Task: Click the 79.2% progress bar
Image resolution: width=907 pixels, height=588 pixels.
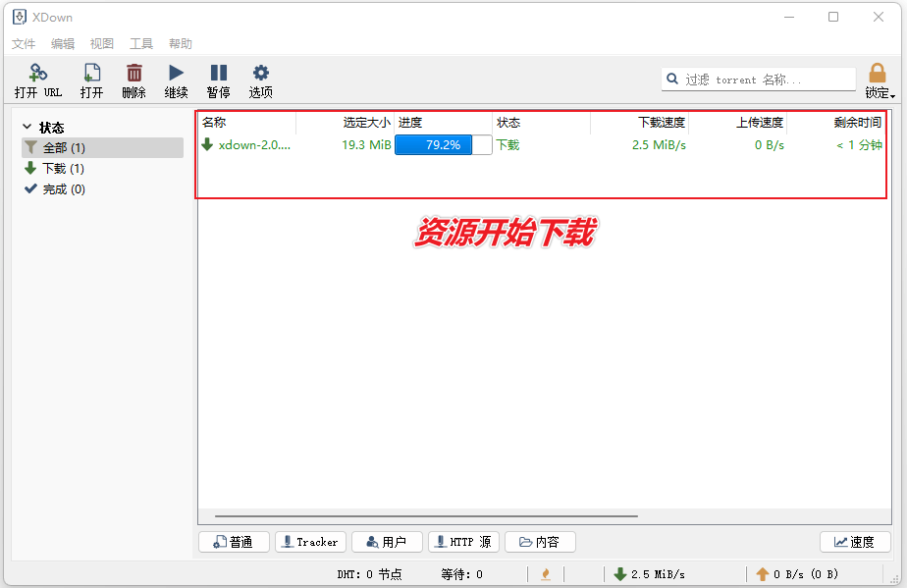Action: click(x=443, y=144)
